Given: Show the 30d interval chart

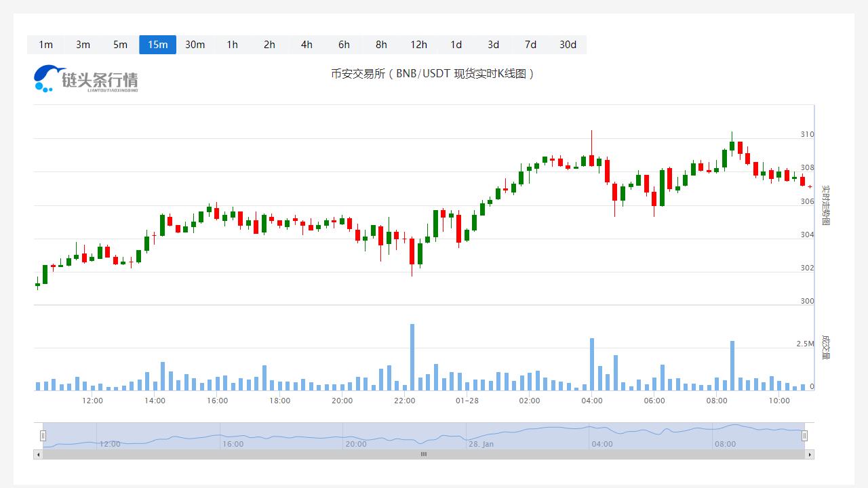Looking at the screenshot, I should pos(568,45).
